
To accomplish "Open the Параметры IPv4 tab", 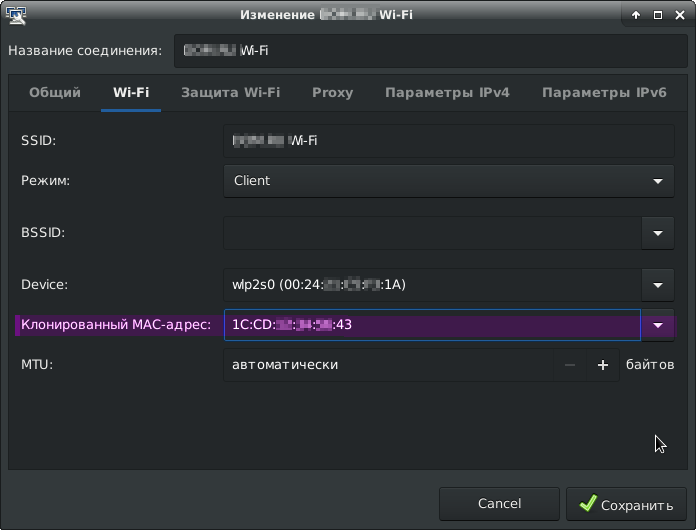I will point(447,93).
